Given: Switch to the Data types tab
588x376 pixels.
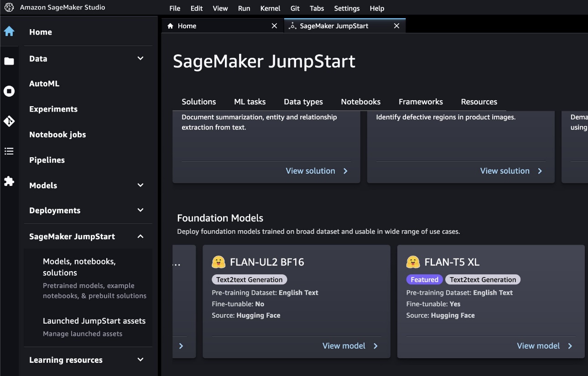Looking at the screenshot, I should [303, 102].
